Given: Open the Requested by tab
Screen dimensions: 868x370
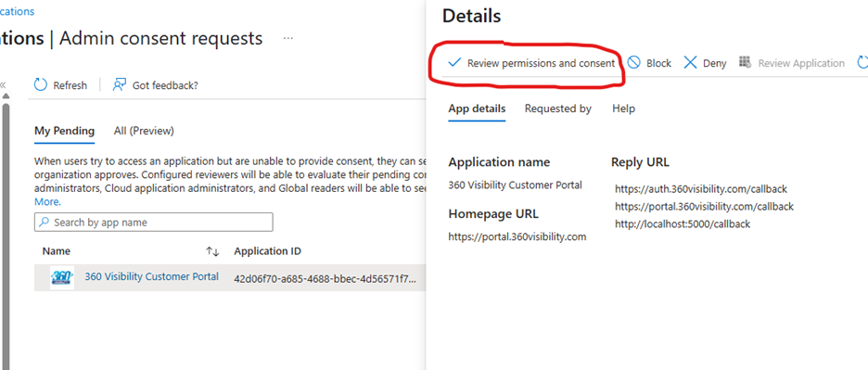Looking at the screenshot, I should pyautogui.click(x=558, y=108).
